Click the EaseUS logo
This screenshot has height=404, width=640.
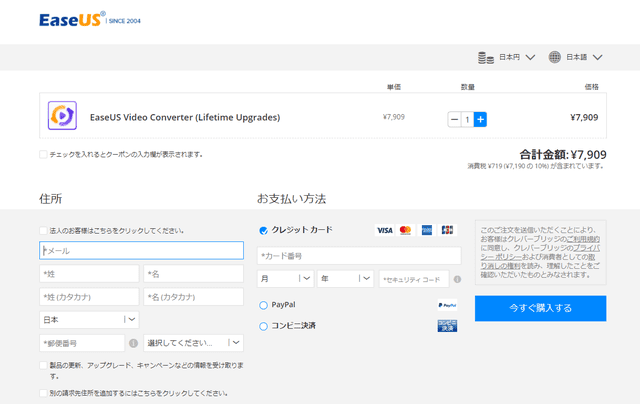[90, 20]
